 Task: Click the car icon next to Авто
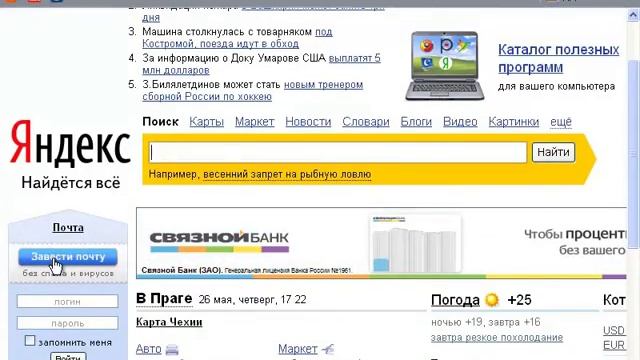[172, 349]
